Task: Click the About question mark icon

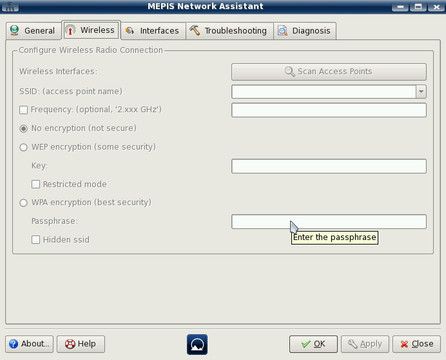Action: 14,344
